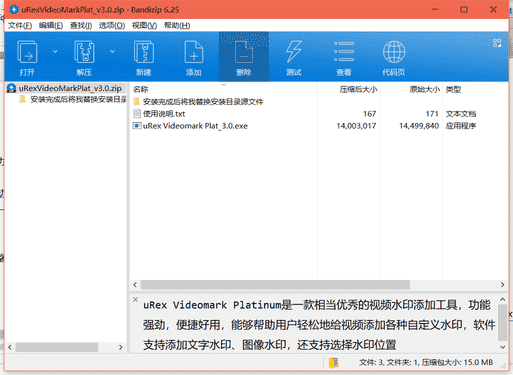This screenshot has height=375, width=513.
Task: Click the archive icon in the status bar
Action: [334, 362]
